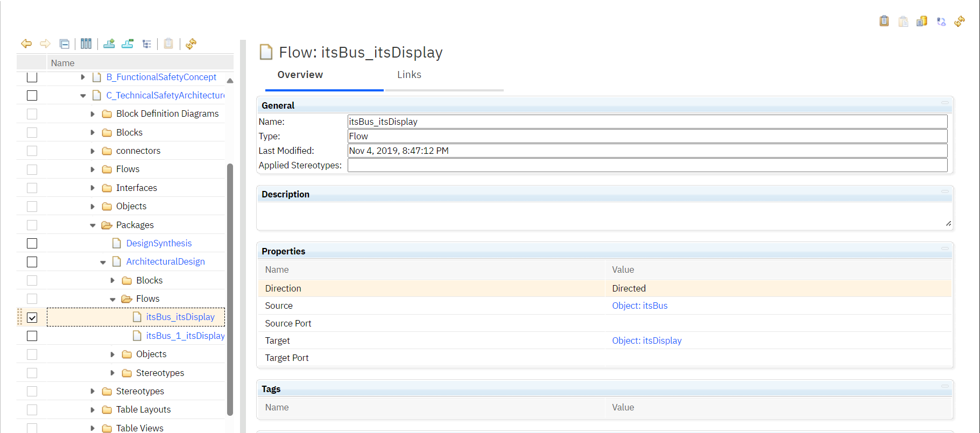The height and width of the screenshot is (433, 980).
Task: Click the blue relationship cycle icon
Action: (x=941, y=22)
